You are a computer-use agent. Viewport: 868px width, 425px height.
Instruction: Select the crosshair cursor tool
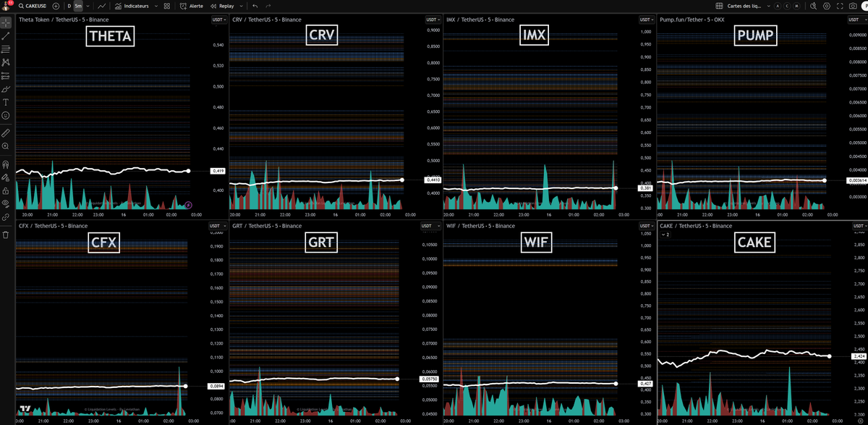click(6, 22)
